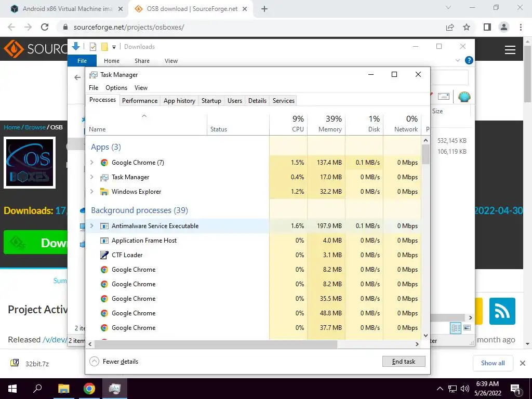This screenshot has width=532, height=399.
Task: Click the share page icon in address bar
Action: click(450, 27)
